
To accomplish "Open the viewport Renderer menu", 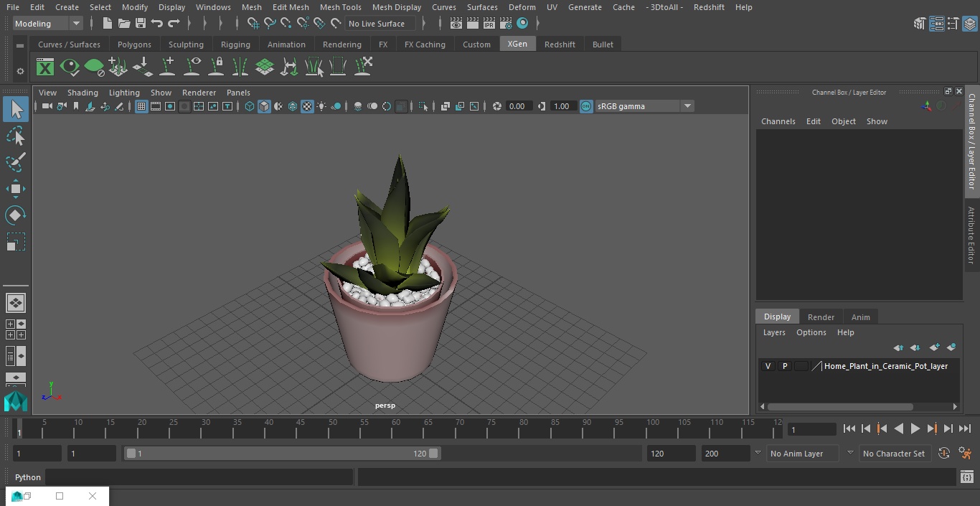I will click(199, 93).
